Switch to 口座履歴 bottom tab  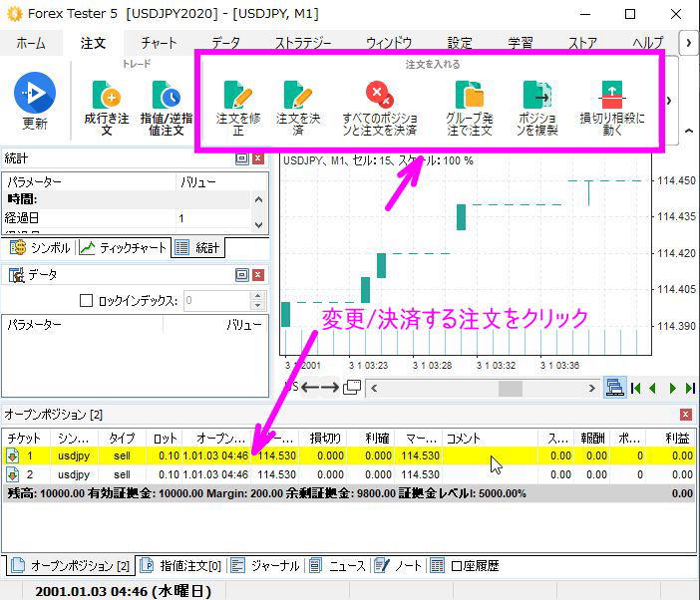[x=465, y=566]
